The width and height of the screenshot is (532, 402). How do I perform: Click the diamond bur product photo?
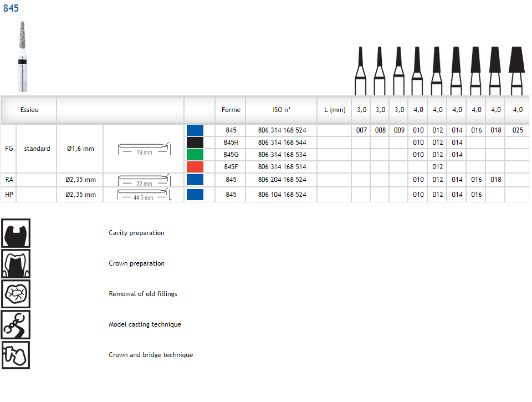(x=21, y=55)
